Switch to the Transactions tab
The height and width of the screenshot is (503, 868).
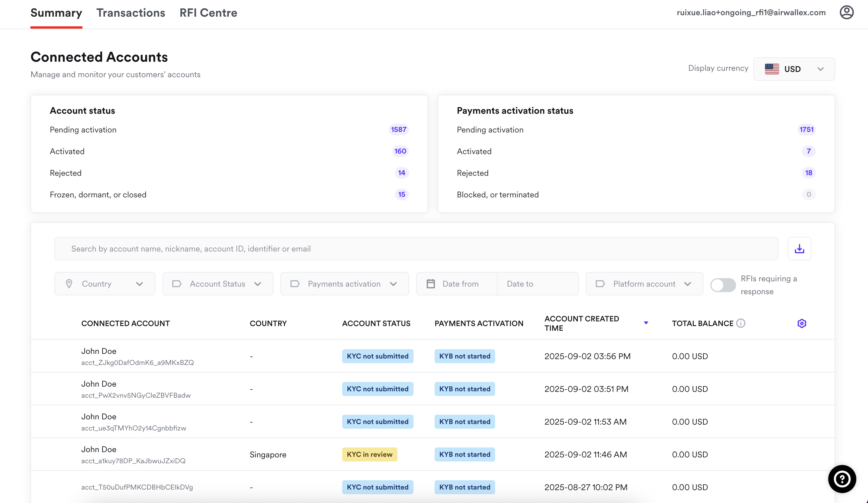click(x=130, y=13)
